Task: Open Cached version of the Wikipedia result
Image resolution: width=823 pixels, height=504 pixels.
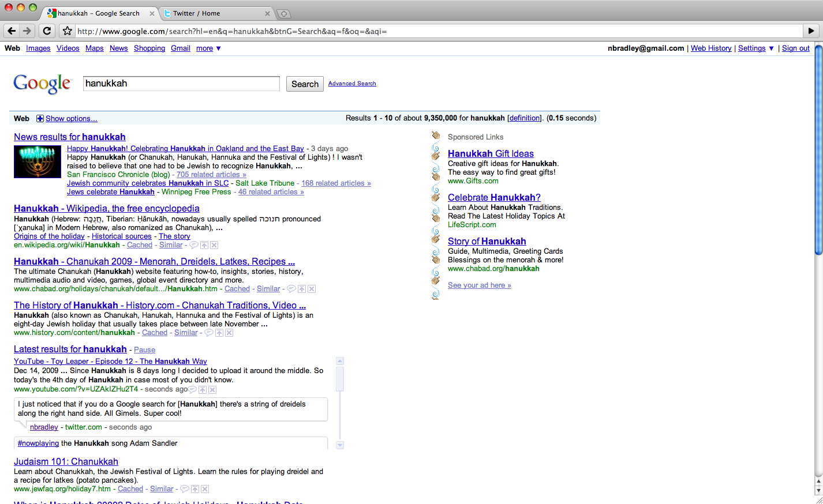Action: click(140, 245)
